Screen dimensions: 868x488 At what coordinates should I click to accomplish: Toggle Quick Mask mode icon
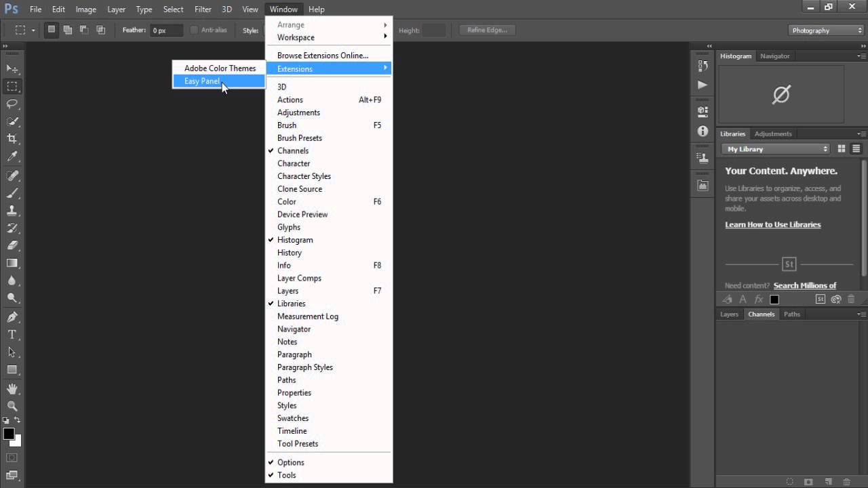pos(12,458)
